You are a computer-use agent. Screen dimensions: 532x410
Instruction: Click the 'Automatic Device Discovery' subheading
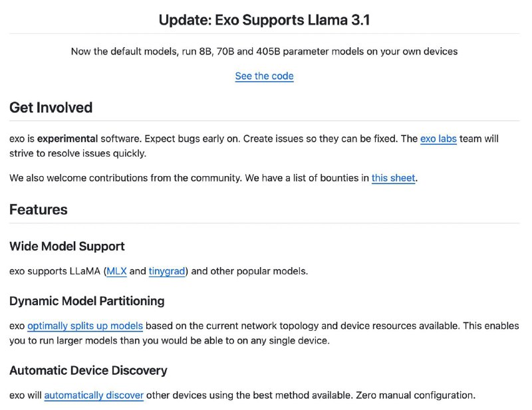(88, 370)
